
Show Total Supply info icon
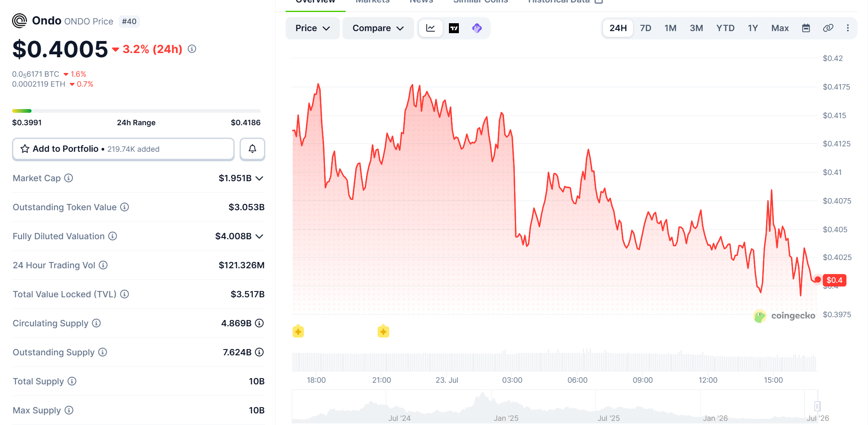72,381
